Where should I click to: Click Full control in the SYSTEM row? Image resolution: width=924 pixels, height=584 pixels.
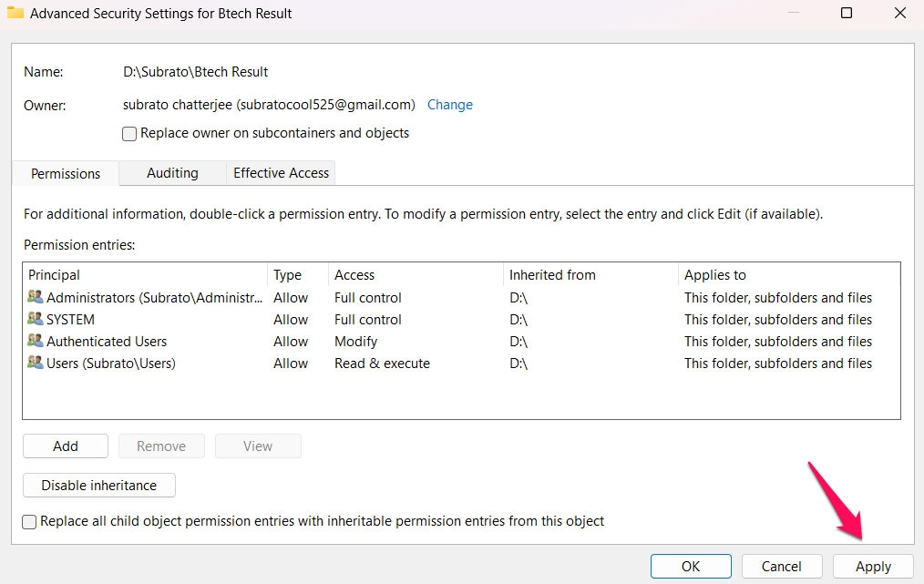[368, 320]
